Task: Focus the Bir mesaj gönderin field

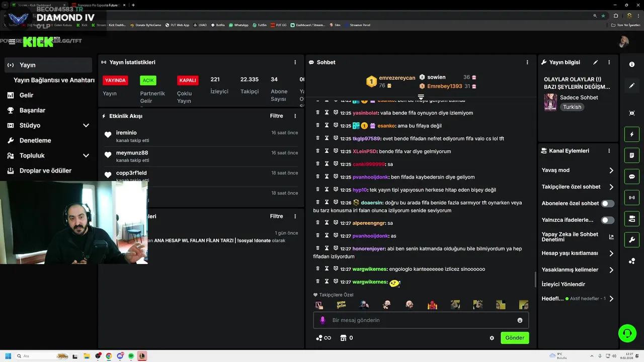Action: pyautogui.click(x=421, y=320)
